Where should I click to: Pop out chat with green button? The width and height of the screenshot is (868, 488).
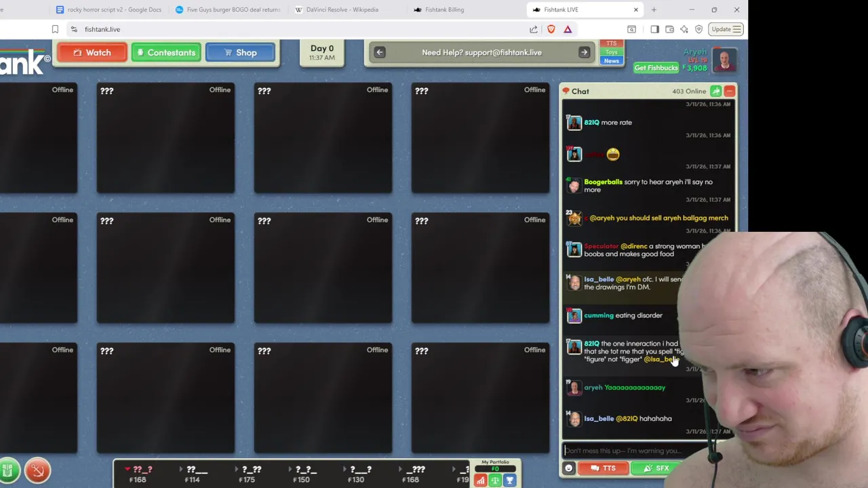pyautogui.click(x=716, y=91)
